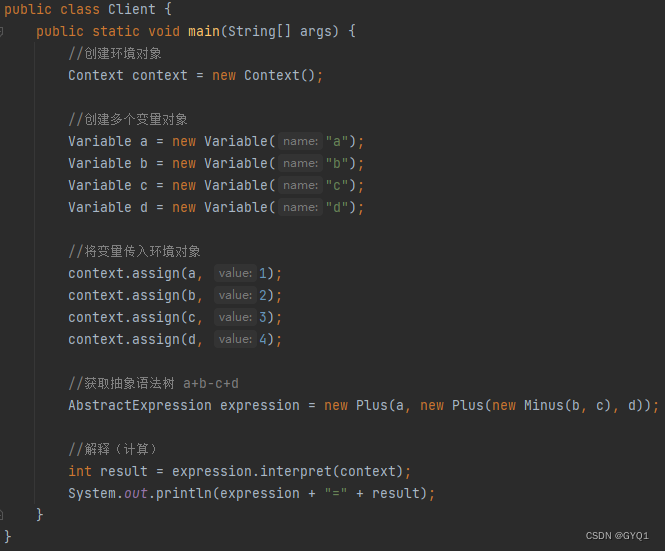Image resolution: width=665 pixels, height=551 pixels.
Task: Click the CSDN @GYQ1 watermark
Action: (617, 536)
